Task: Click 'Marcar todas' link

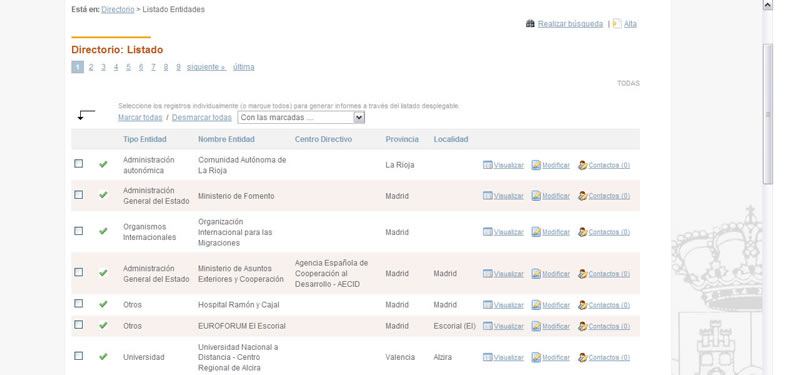Action: click(140, 117)
